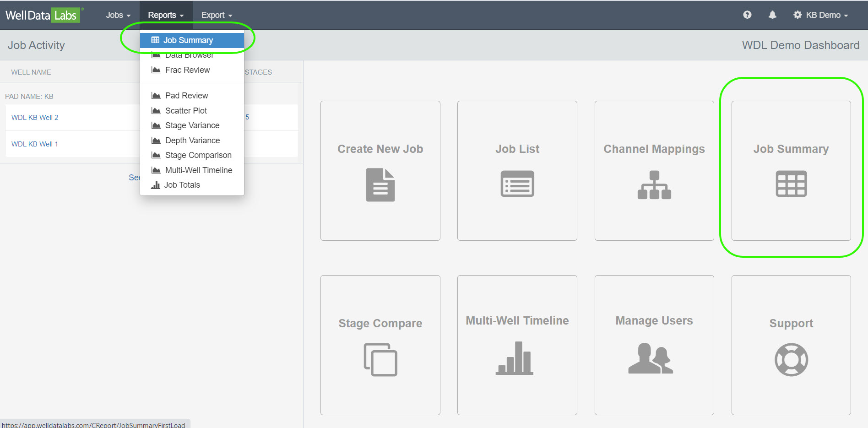Image resolution: width=868 pixels, height=428 pixels.
Task: Click the overlapping squares icon in Stage Compare tile
Action: coord(380,359)
